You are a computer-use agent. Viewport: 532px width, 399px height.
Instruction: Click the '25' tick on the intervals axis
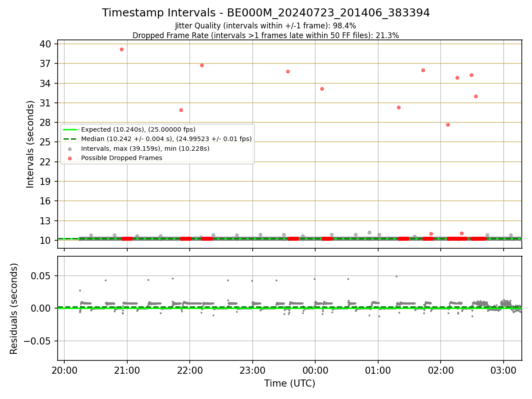46,142
